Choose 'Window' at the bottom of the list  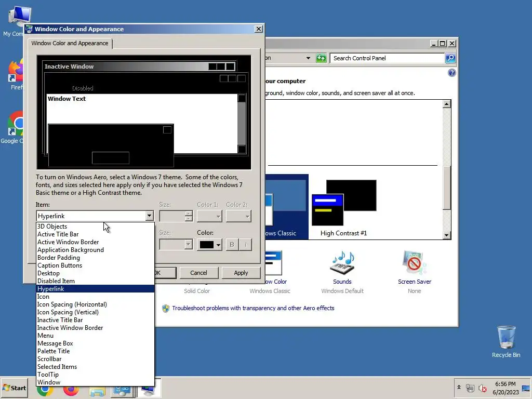point(95,382)
